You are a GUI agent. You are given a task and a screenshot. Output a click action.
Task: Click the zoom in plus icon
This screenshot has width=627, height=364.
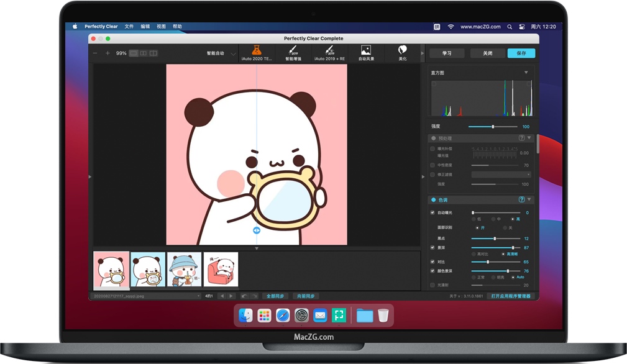click(x=108, y=53)
